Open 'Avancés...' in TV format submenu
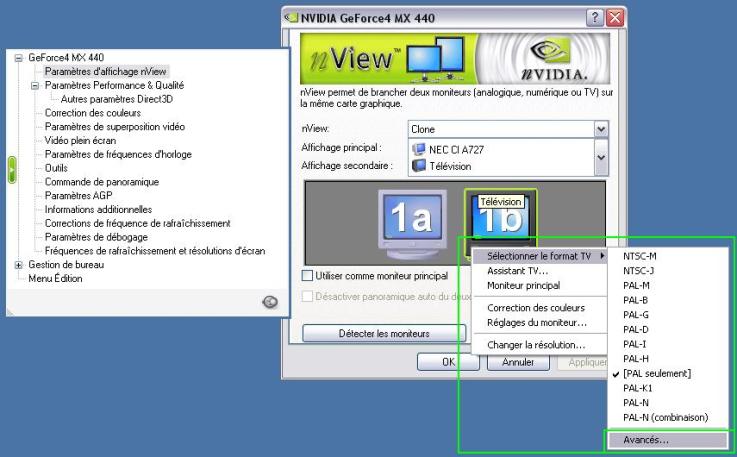The image size is (737, 457). coord(646,439)
